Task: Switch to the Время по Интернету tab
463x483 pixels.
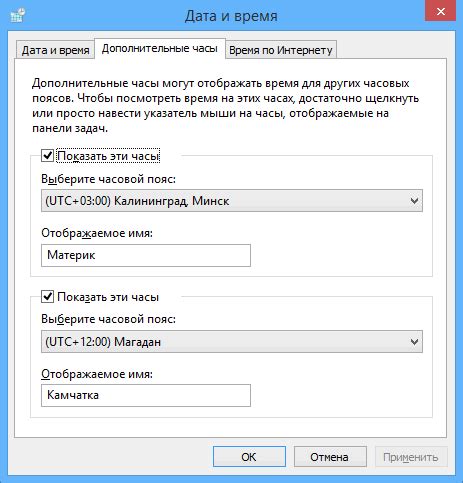Action: pos(281,50)
